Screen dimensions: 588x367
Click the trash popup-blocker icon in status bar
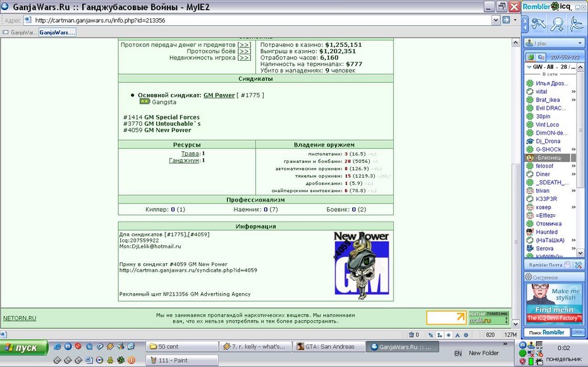pyautogui.click(x=412, y=335)
